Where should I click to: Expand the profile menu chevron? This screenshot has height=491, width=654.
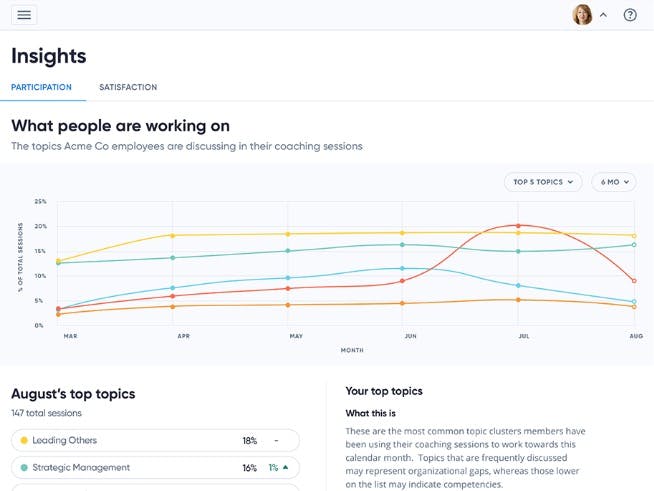(x=603, y=15)
